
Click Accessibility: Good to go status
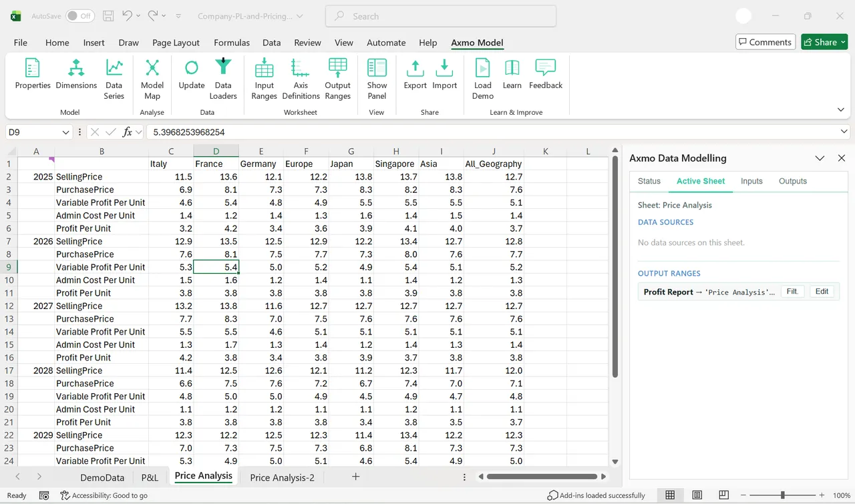(x=104, y=495)
